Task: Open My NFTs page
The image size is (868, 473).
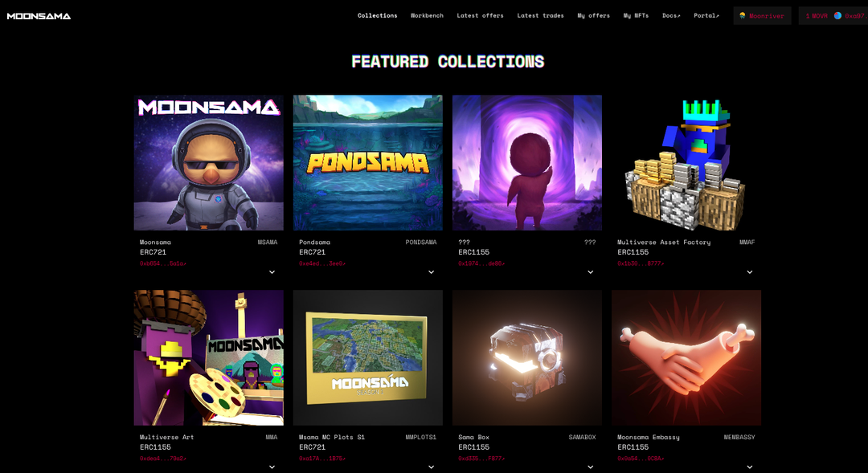Action: [x=636, y=15]
